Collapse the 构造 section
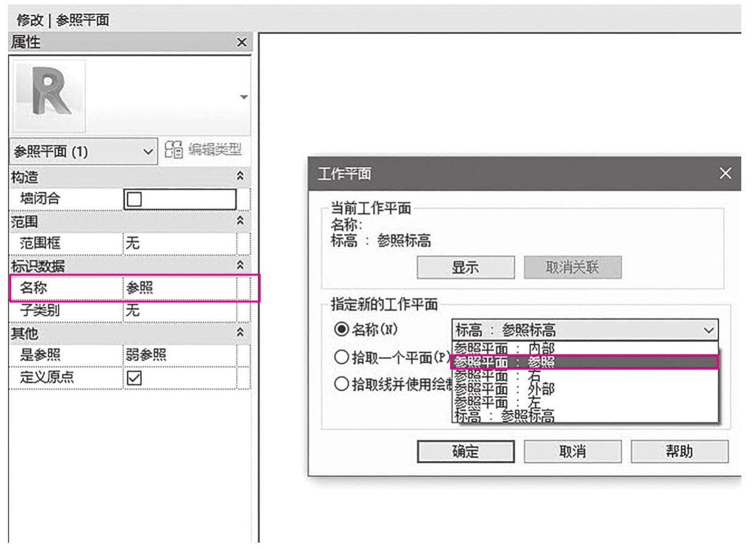Viewport: 756px width, 550px height. tap(241, 178)
